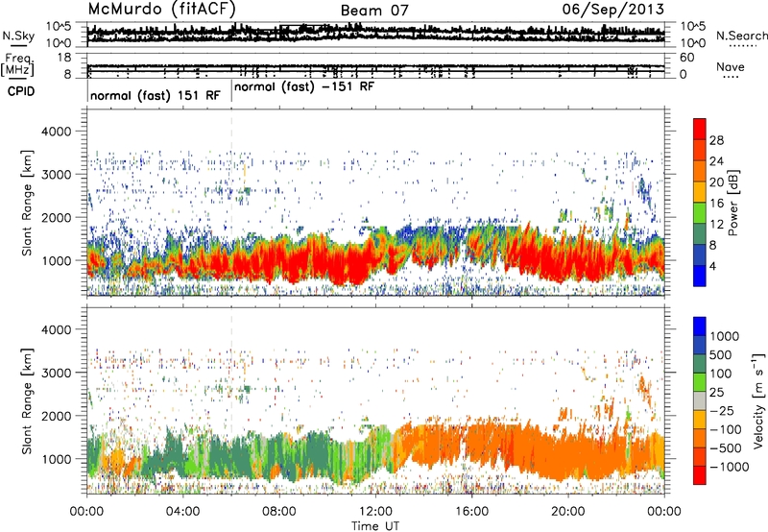The height and width of the screenshot is (532, 768).
Task: Click the dashed CPID-change line in power panel
Action: [231, 203]
